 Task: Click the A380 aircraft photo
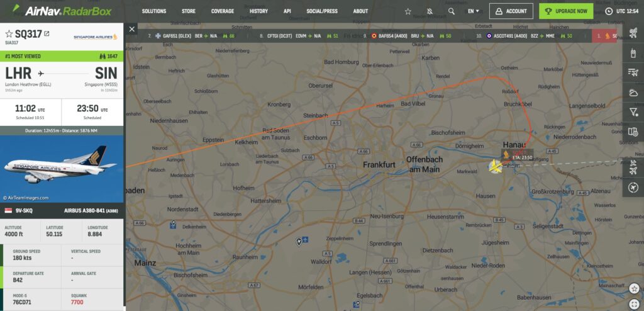[x=62, y=169]
